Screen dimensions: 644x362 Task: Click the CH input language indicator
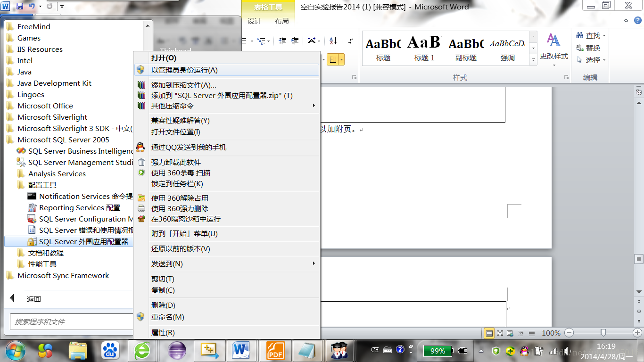pos(375,350)
